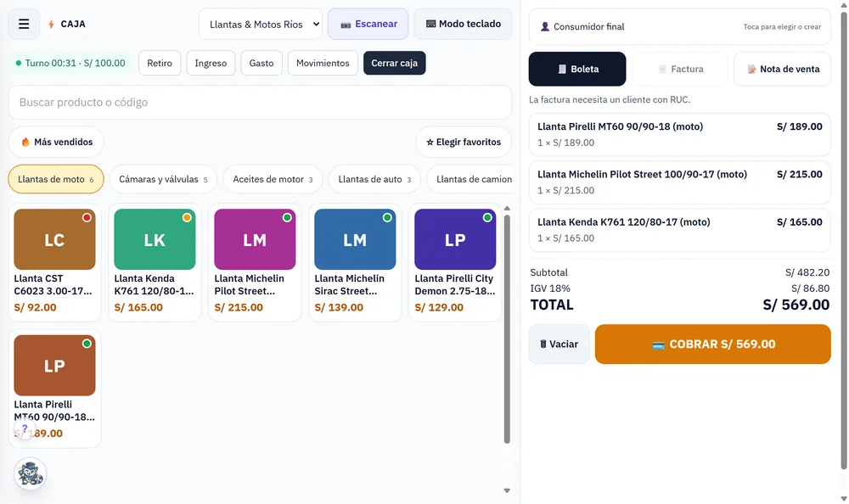Expand the Llanta Kenda K761 cart line
The image size is (849, 504).
[679, 230]
